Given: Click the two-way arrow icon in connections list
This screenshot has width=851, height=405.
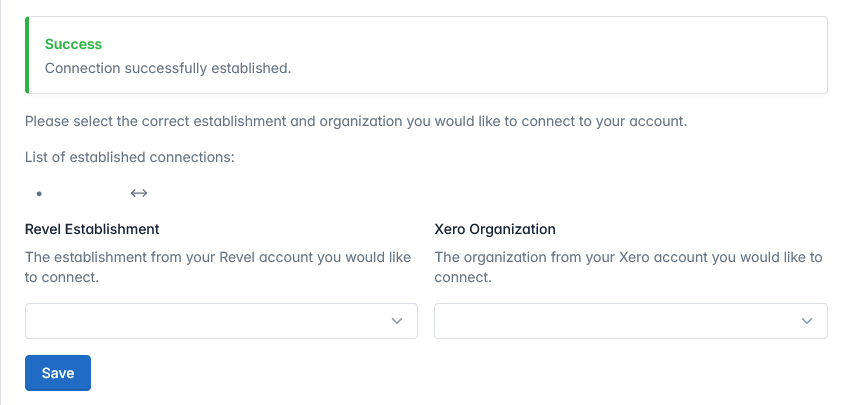Looking at the screenshot, I should coord(139,193).
